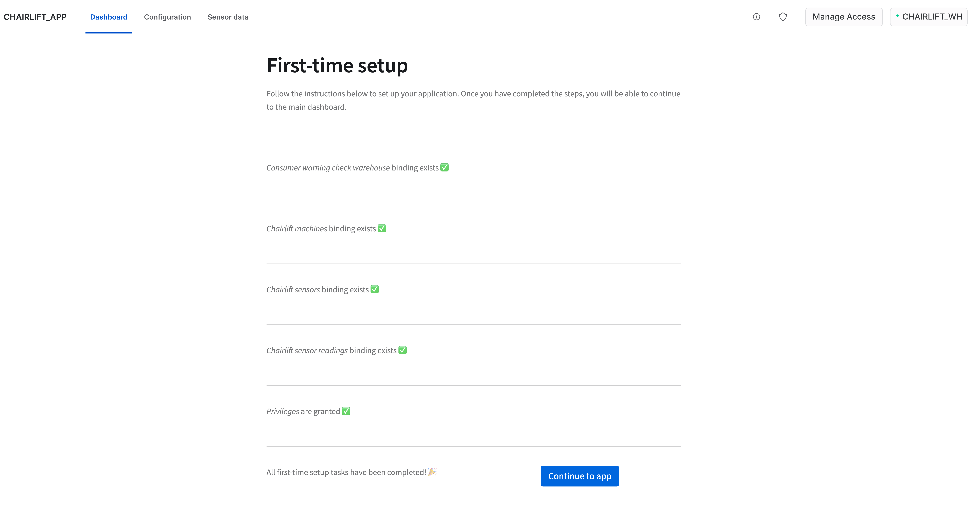Viewport: 980px width, 523px height.
Task: Click the green warehouse status dot
Action: tap(897, 16)
